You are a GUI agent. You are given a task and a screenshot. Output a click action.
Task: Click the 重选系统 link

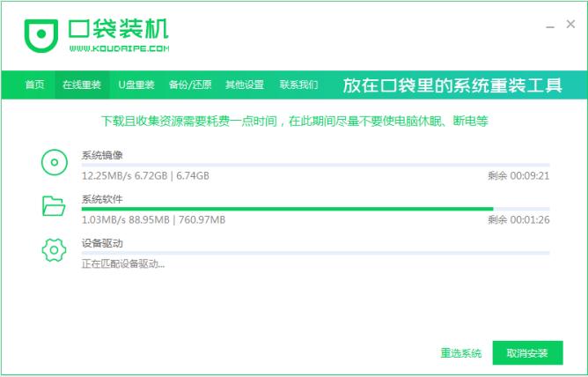click(461, 353)
